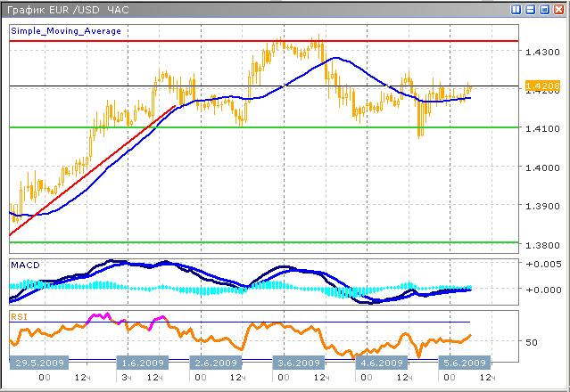
Task: Click the RSI scale value 50
Action: [533, 341]
